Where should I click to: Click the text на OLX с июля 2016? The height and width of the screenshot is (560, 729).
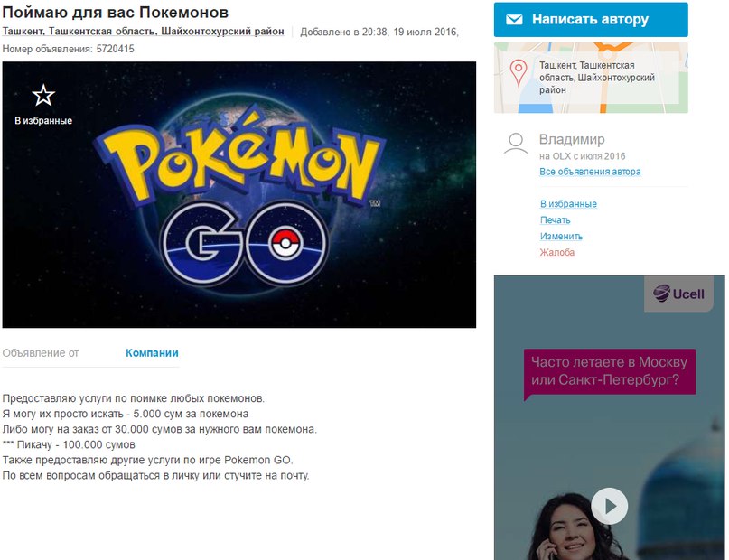pyautogui.click(x=582, y=156)
